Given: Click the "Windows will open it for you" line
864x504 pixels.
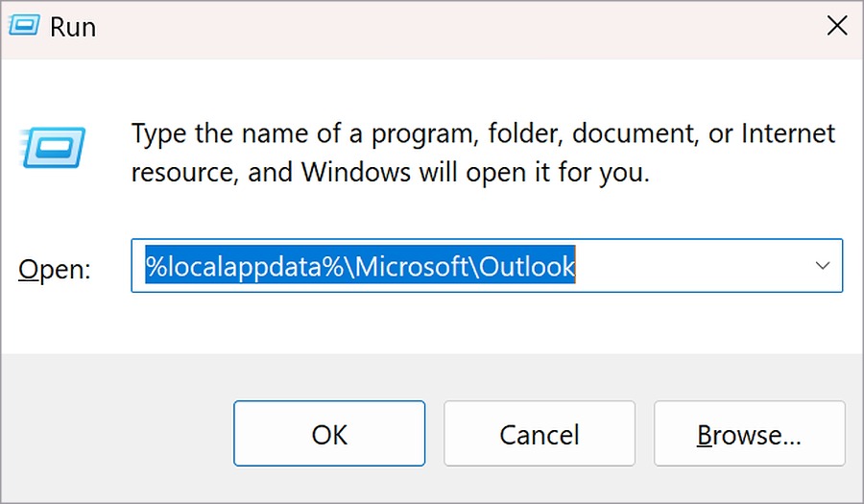Looking at the screenshot, I should click(x=475, y=173).
